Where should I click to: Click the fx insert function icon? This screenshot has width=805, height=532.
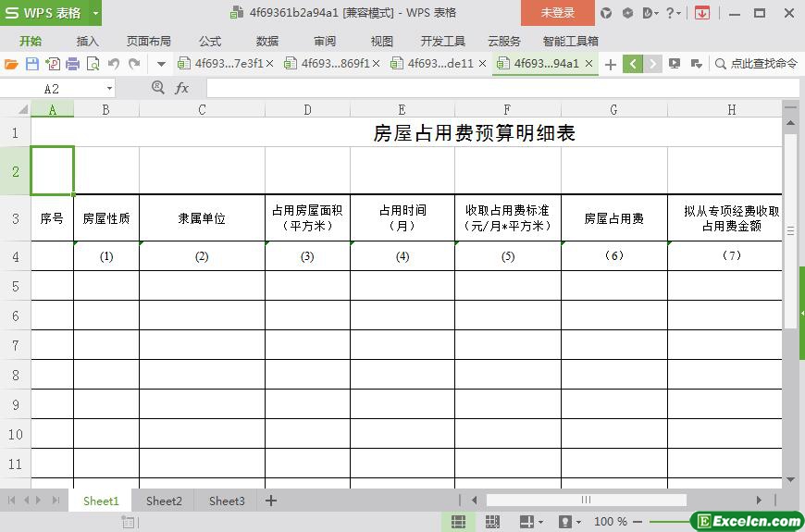pyautogui.click(x=181, y=88)
